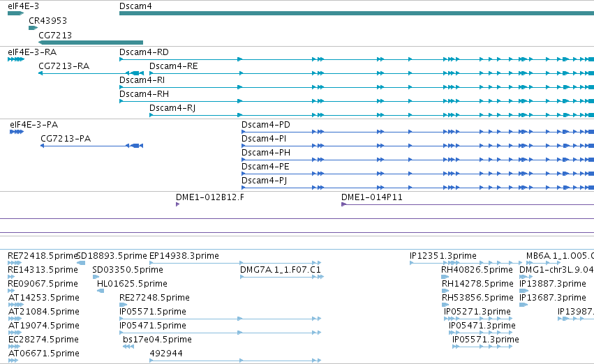
Task: Select EST label RH14278.5prime
Action: [477, 284]
